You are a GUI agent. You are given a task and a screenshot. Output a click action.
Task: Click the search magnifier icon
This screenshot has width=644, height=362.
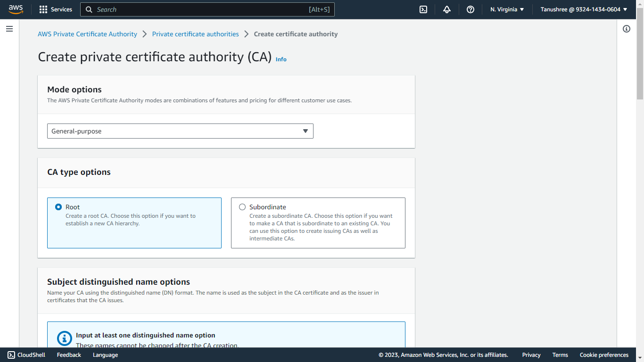click(x=89, y=9)
